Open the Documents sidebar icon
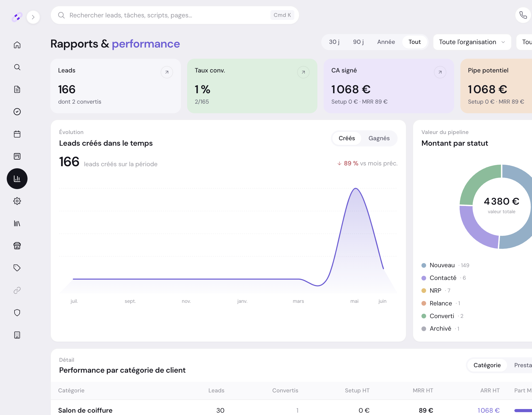Screen dimensions: 532x415 click(17, 89)
